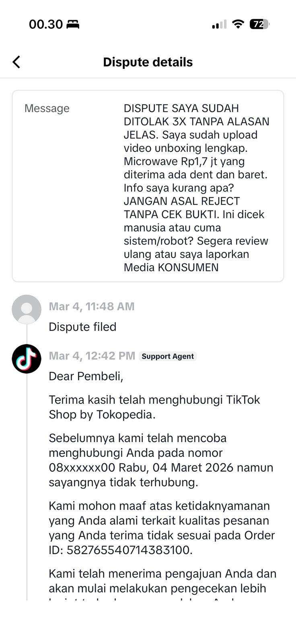Screen dimensions: 296x644
Task: Tap the TikTok Shop by Tokopedia thank-you paragraph
Action: (154, 407)
